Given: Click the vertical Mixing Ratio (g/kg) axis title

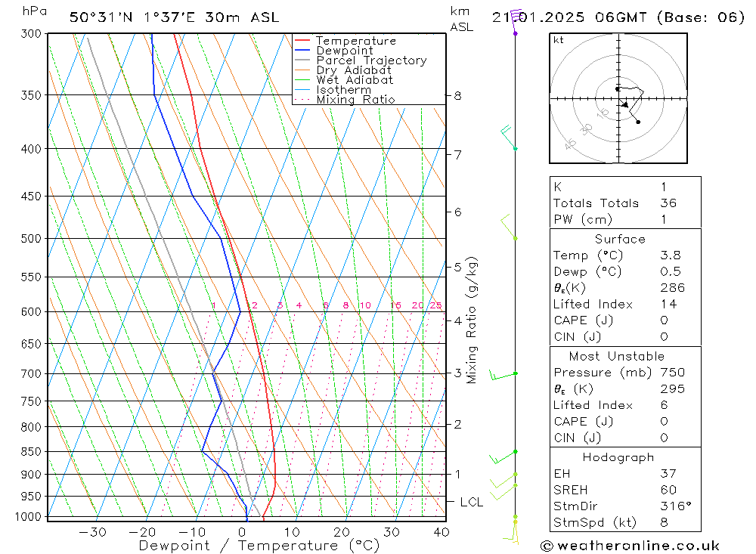Looking at the screenshot, I should tap(472, 320).
